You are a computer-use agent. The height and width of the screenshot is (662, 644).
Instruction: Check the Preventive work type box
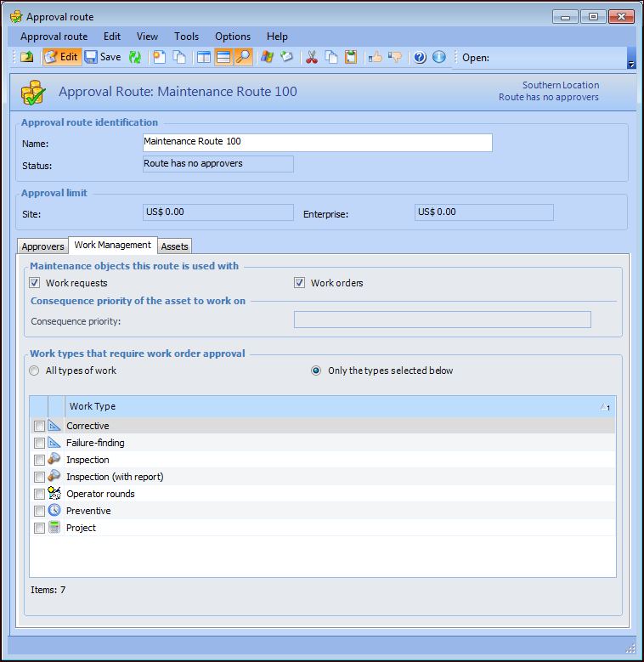coord(39,511)
